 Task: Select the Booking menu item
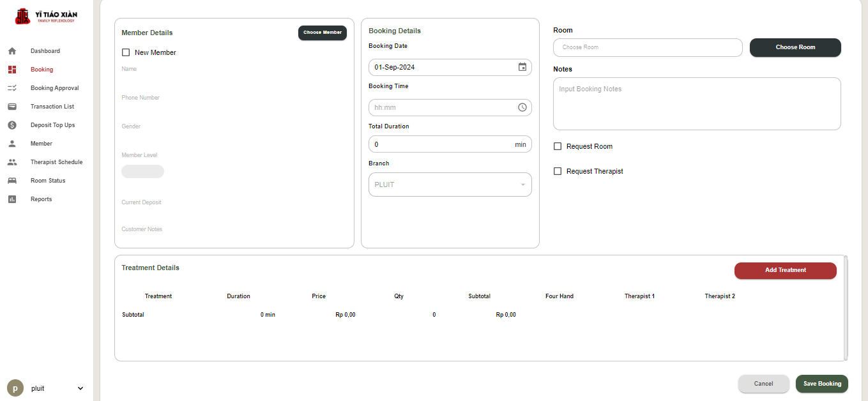coord(42,70)
